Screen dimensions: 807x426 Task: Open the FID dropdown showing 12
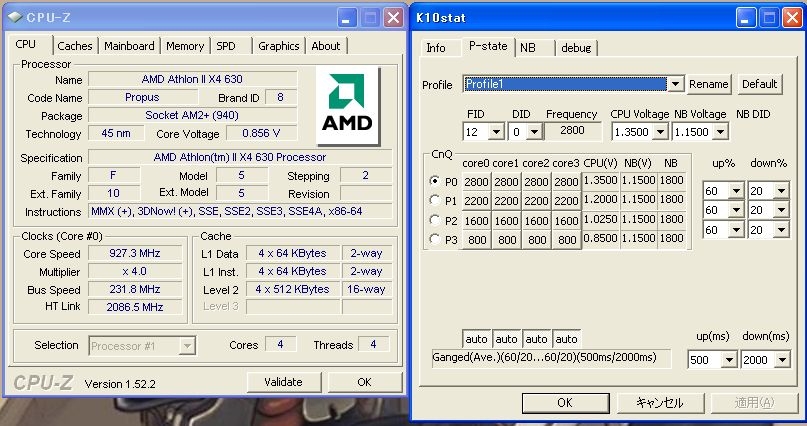496,132
